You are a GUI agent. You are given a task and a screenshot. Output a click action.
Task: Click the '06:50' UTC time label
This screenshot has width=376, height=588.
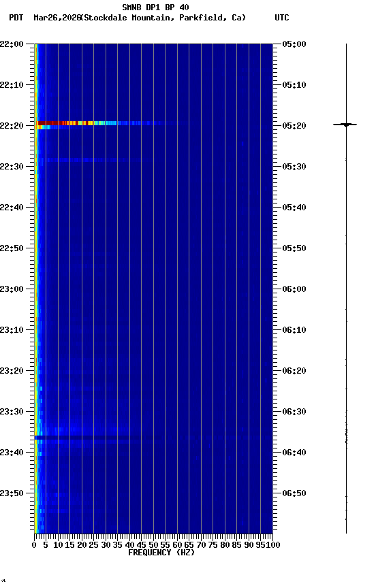pos(294,493)
